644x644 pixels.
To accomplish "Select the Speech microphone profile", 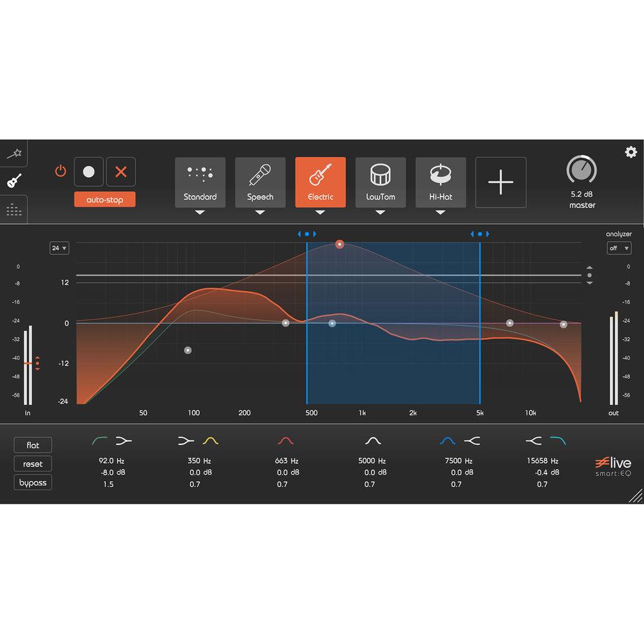I will tap(260, 182).
